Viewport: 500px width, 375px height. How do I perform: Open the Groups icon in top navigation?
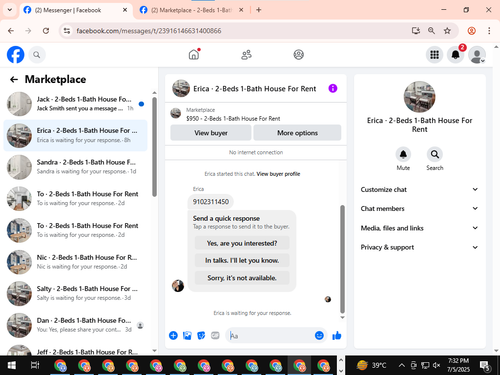coord(298,55)
